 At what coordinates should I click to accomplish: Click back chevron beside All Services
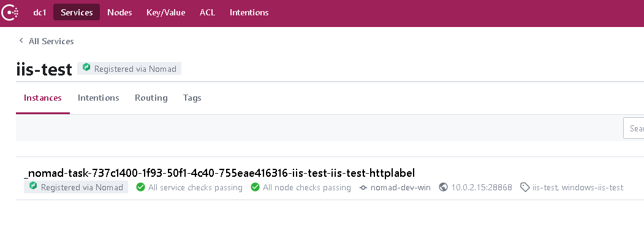coord(21,41)
